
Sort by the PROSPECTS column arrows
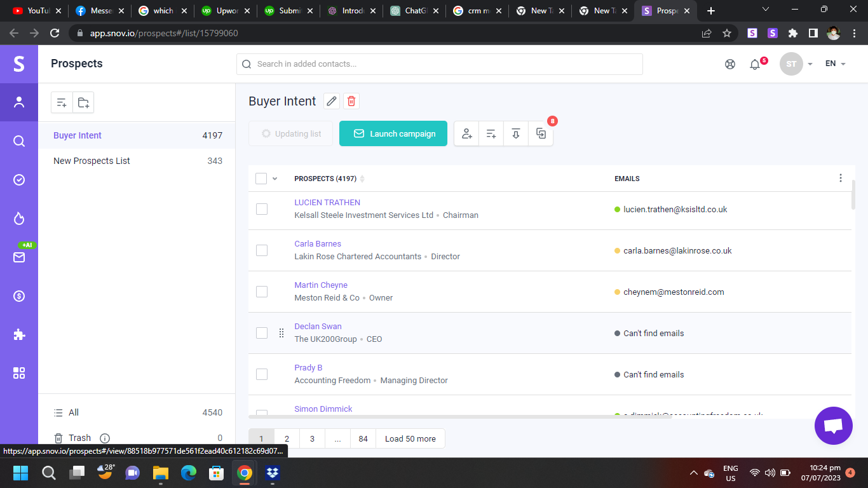(362, 179)
